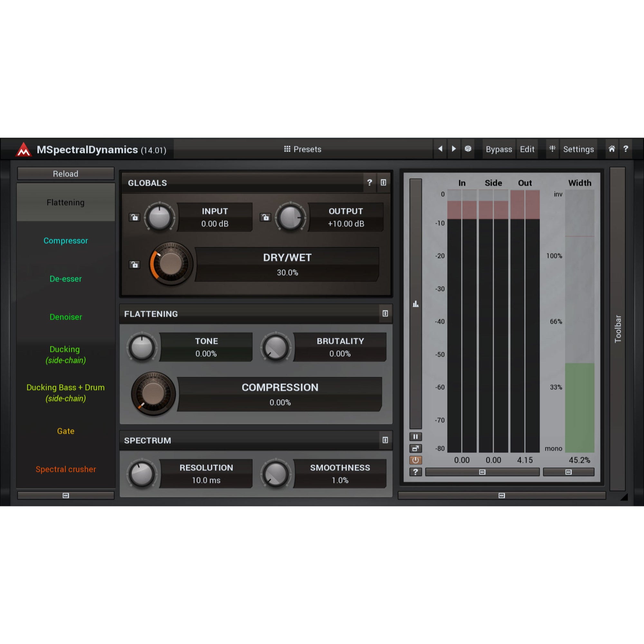This screenshot has width=644, height=644.
Task: Load the previous preset arrow
Action: pyautogui.click(x=440, y=149)
